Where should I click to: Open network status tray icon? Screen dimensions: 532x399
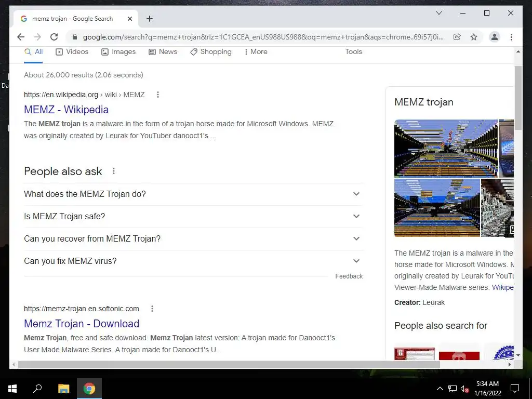453,389
